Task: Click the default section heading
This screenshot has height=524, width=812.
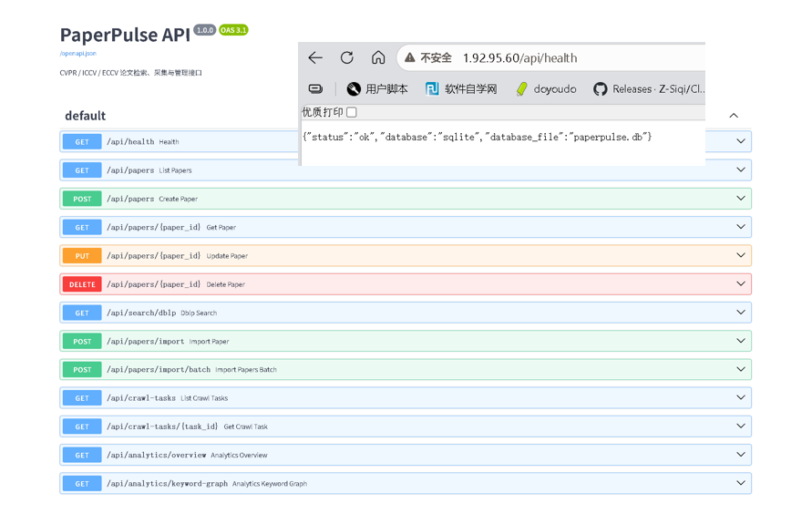Action: tap(86, 116)
